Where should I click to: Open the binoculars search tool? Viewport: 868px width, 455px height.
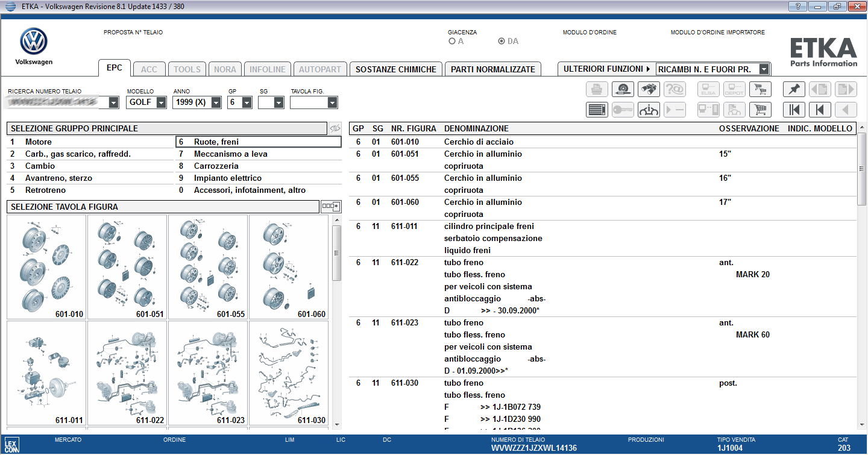point(649,89)
